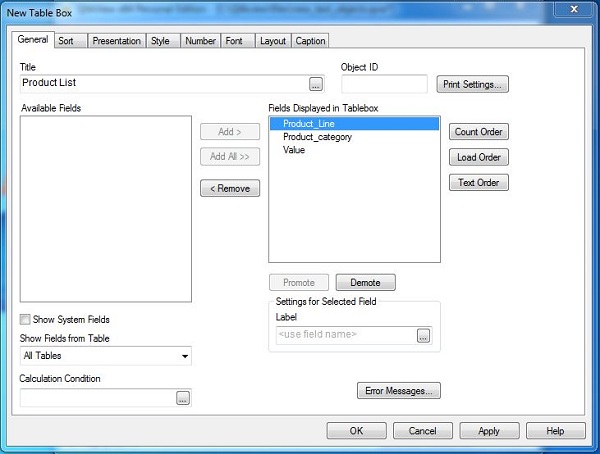The height and width of the screenshot is (454, 600).
Task: Click the Count Order button
Action: [479, 132]
